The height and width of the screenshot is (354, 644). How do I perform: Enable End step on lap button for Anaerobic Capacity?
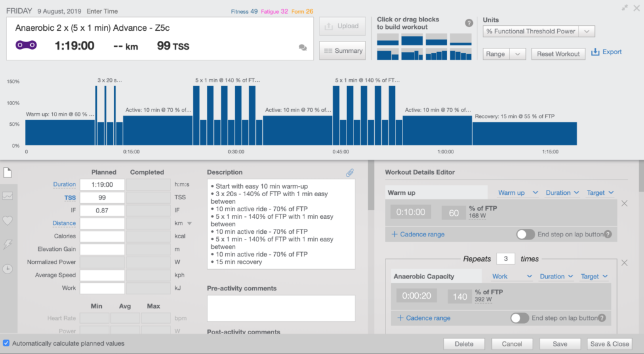[x=519, y=318]
